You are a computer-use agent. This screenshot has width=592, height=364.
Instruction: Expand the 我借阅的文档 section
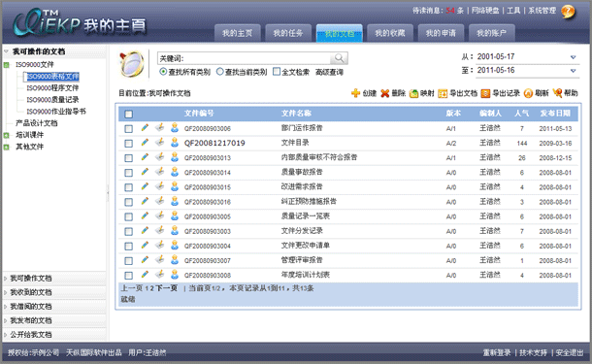(x=54, y=306)
